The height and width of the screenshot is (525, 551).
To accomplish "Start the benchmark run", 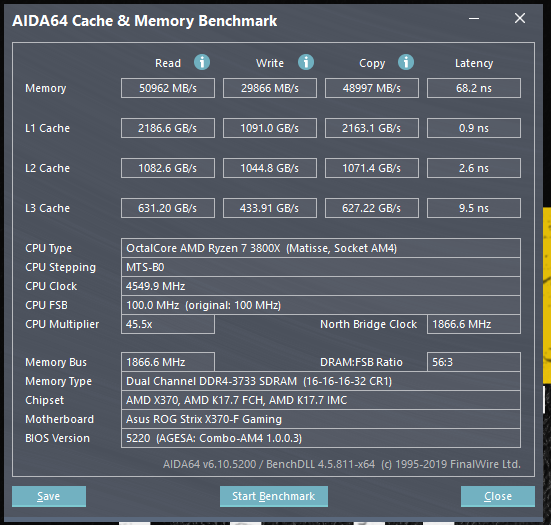I will coord(274,496).
